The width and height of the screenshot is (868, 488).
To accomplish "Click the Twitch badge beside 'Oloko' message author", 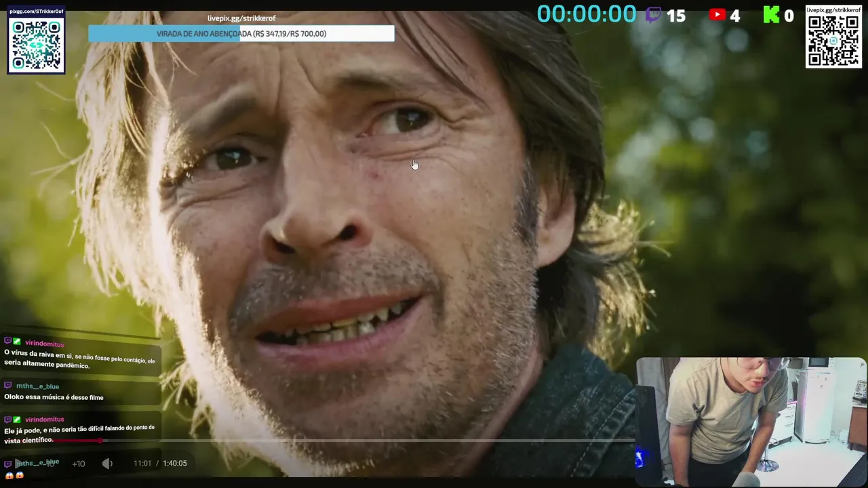I will pos(8,386).
